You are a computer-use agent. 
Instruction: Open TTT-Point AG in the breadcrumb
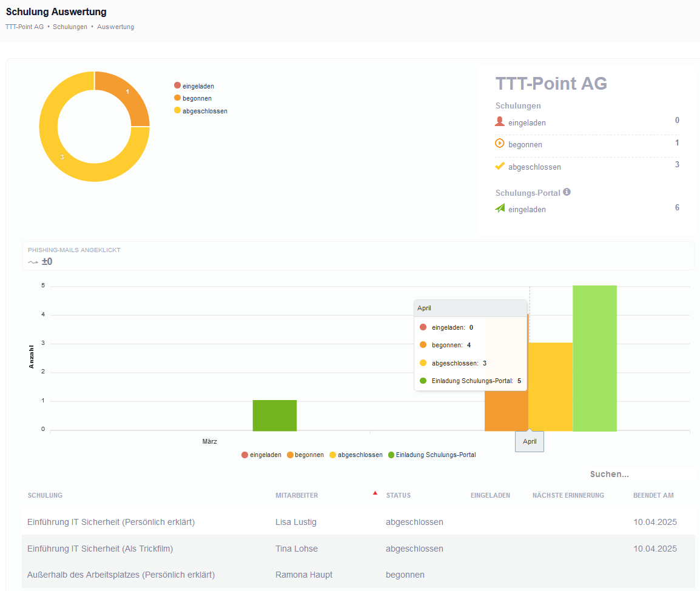pyautogui.click(x=24, y=27)
